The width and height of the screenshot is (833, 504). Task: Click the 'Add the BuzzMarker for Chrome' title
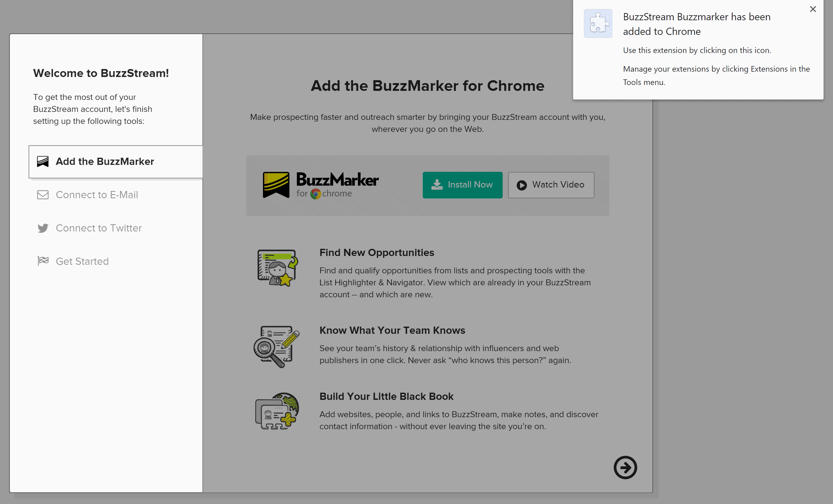coord(428,86)
